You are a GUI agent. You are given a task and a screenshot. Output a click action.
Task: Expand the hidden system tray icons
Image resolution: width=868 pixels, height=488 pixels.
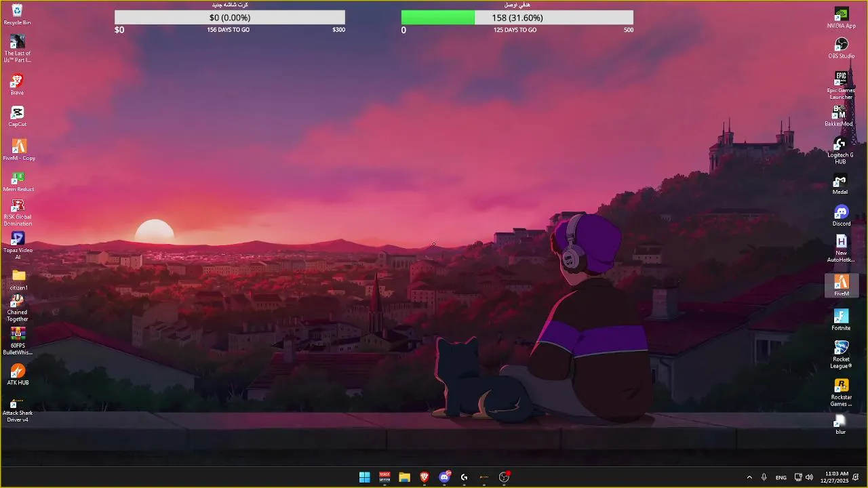(749, 477)
